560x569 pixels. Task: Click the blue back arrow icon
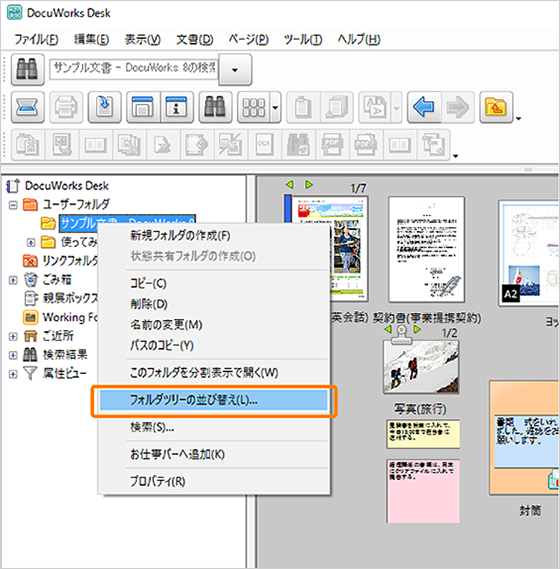tap(424, 107)
